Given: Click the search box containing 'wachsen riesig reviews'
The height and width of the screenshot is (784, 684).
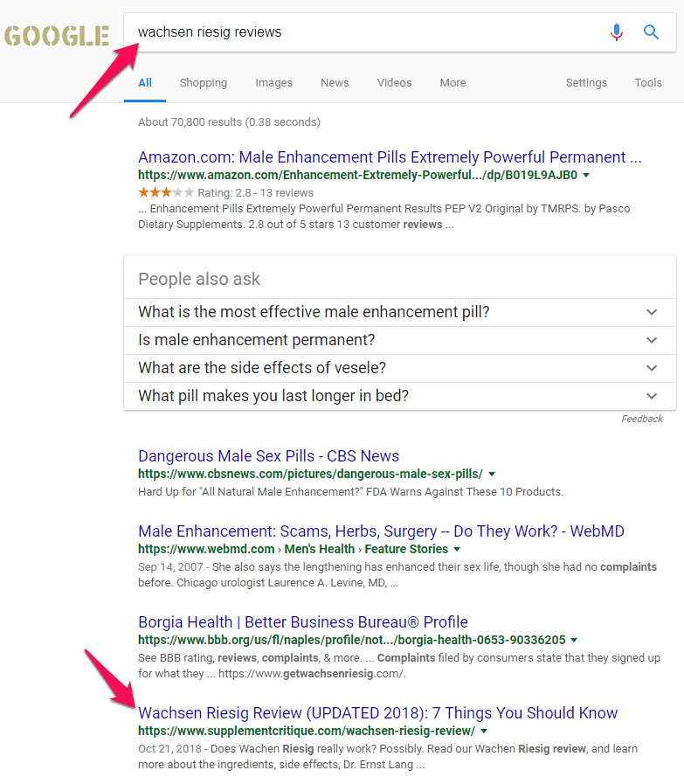Looking at the screenshot, I should pos(400,32).
